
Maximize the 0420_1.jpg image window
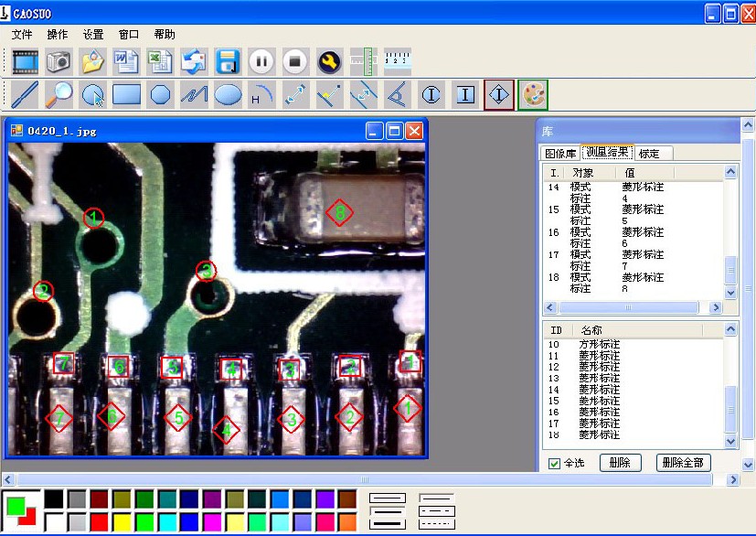tap(394, 131)
